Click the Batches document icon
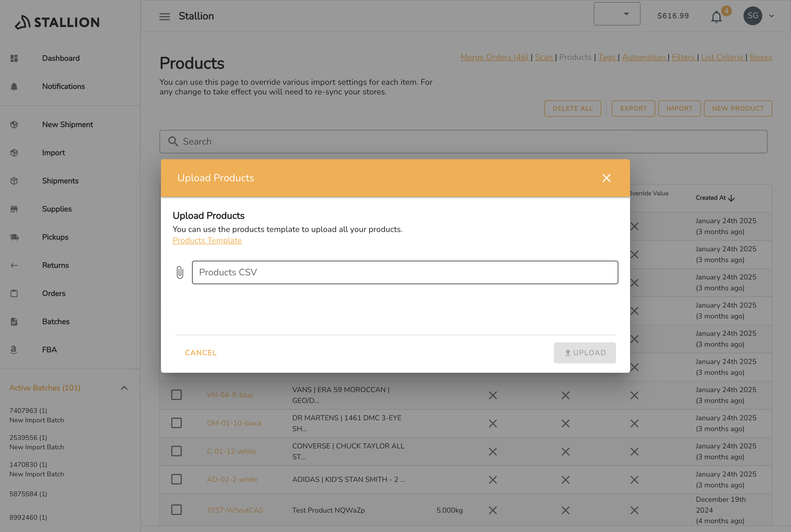791x532 pixels. (x=14, y=322)
